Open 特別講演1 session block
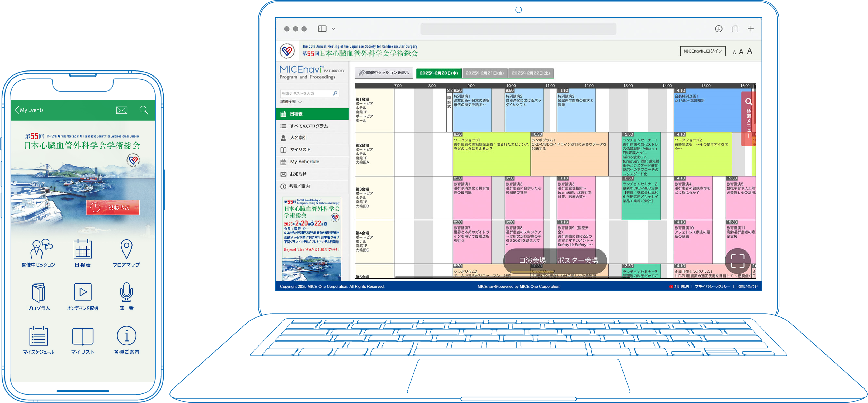Screen dimensions: 868x403 (472, 110)
